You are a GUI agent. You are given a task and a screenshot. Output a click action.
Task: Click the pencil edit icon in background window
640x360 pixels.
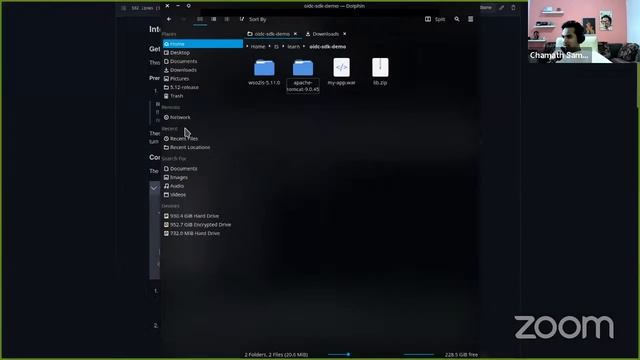pos(501,7)
